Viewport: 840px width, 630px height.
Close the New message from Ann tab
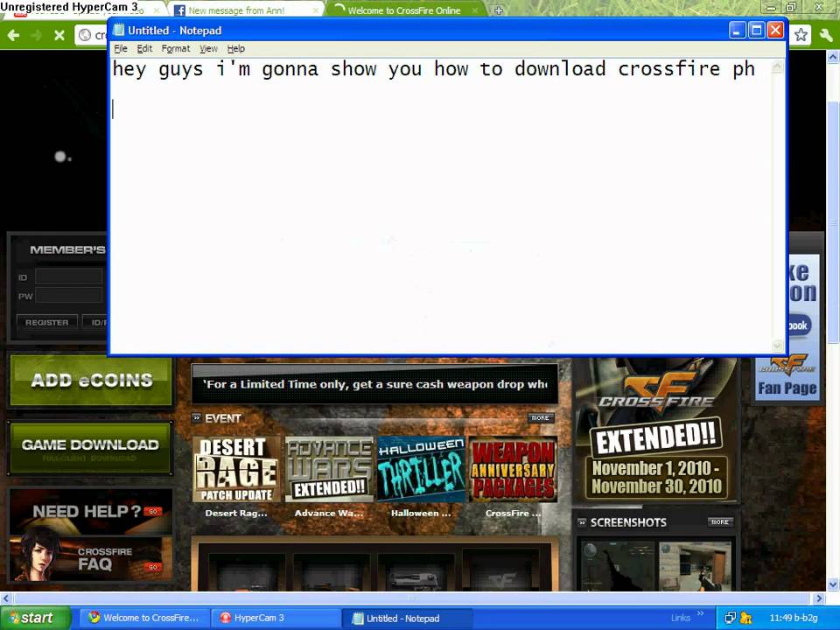(315, 10)
